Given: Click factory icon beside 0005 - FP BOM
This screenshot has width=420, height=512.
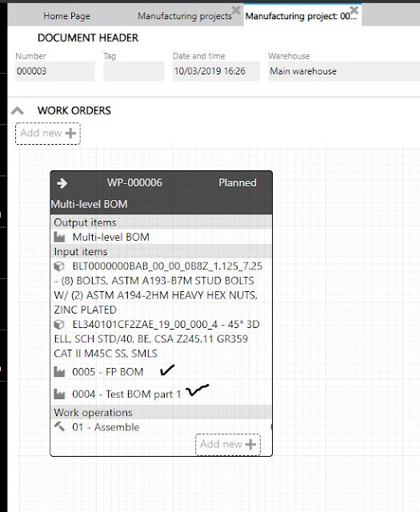Looking at the screenshot, I should click(59, 372).
